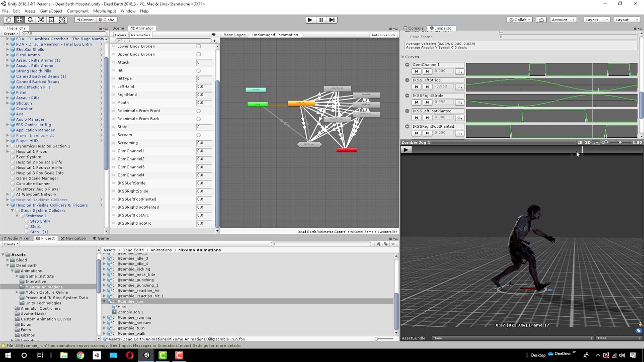644x362 pixels.
Task: Play the Zombie Jog 1 animation preview
Action: tap(406, 149)
